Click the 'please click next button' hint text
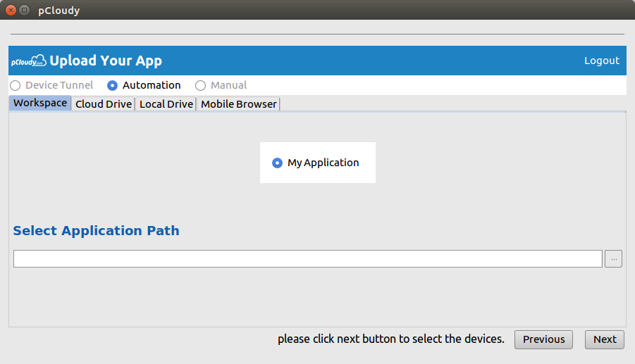This screenshot has width=635, height=364. (391, 339)
